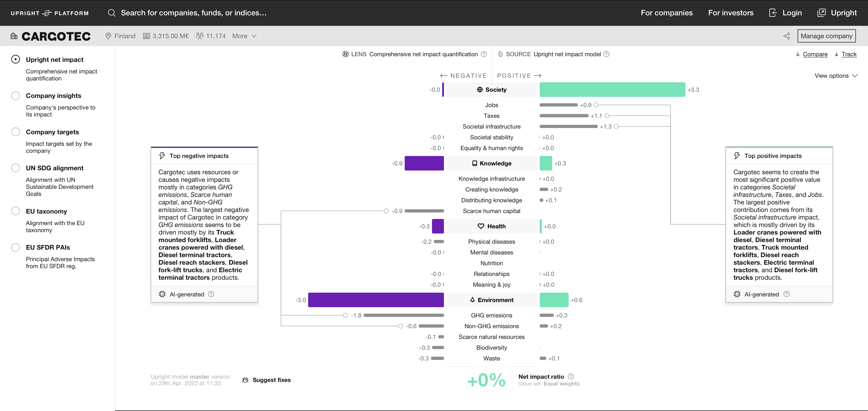Click the GHG emissions -1.8 marker circle
Image resolution: width=868 pixels, height=411 pixels.
click(345, 316)
